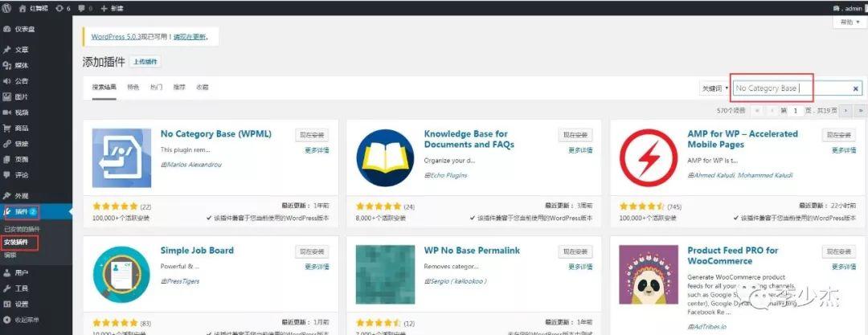Switch to the Recommended (推荐) tab
868x335 pixels.
[x=178, y=87]
